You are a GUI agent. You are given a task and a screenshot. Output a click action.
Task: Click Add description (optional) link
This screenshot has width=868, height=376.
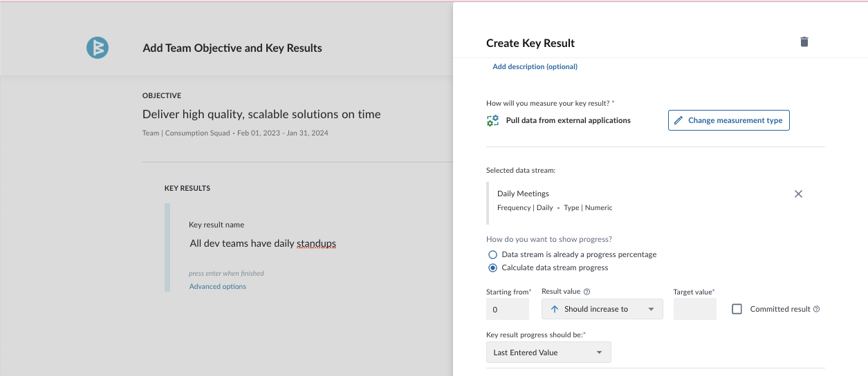point(535,67)
